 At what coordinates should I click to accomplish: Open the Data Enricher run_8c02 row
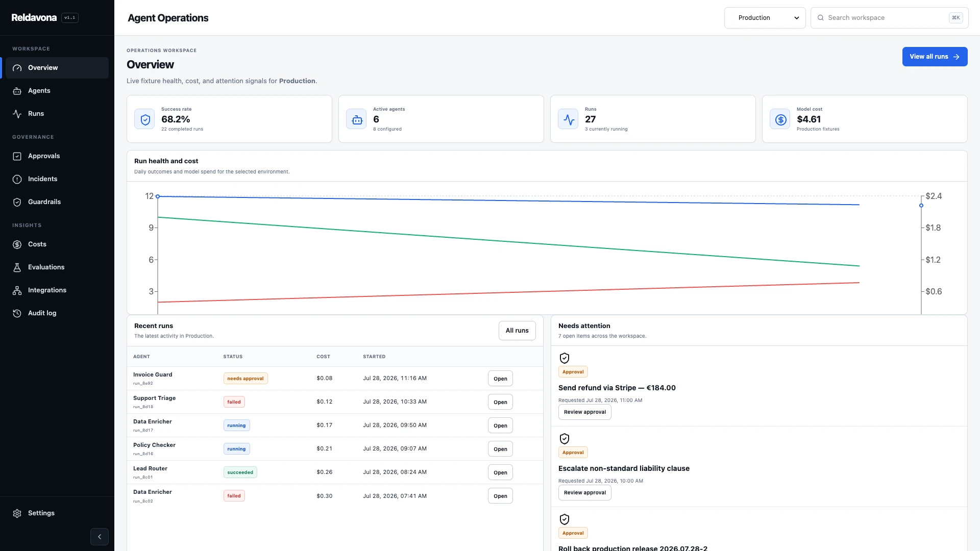(x=500, y=496)
